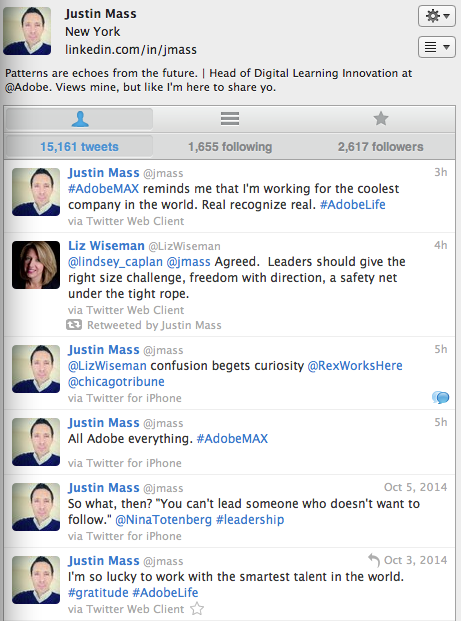Screen dimensions: 461x621
Task: Click Justin Mass name on All Adobe tweet
Action: 104,423
